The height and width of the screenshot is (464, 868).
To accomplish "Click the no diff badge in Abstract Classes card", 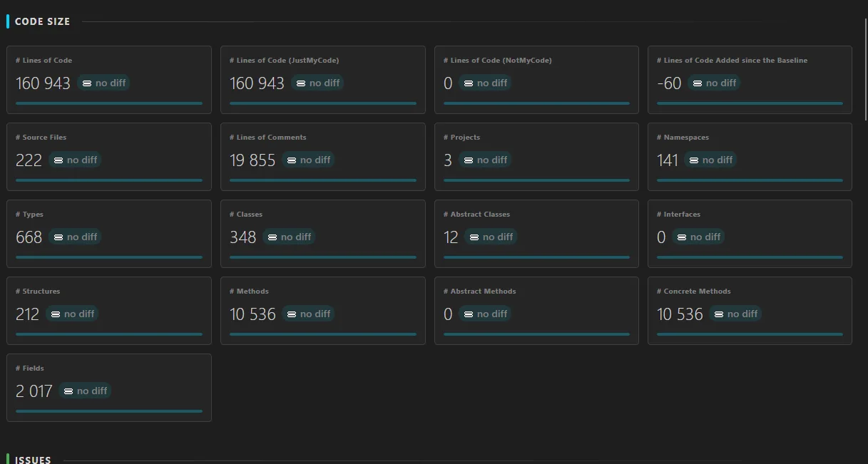I will tap(491, 237).
